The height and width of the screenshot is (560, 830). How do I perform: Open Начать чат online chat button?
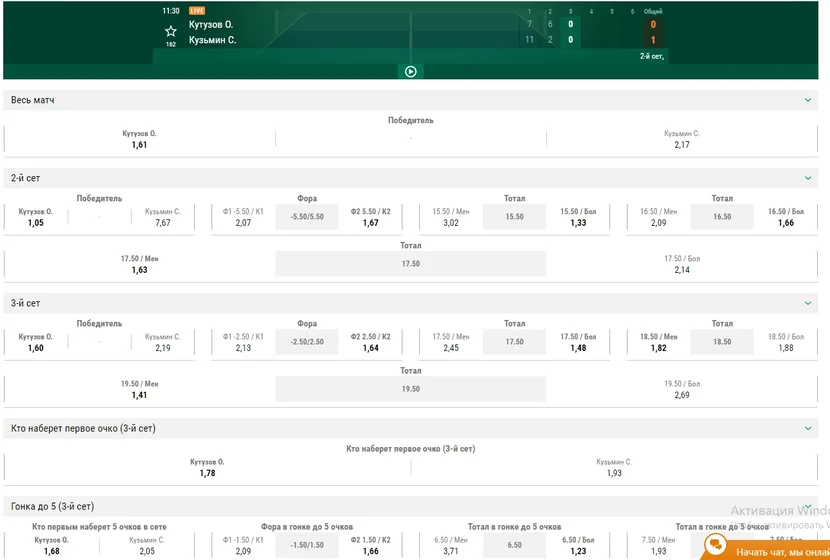[x=766, y=548]
